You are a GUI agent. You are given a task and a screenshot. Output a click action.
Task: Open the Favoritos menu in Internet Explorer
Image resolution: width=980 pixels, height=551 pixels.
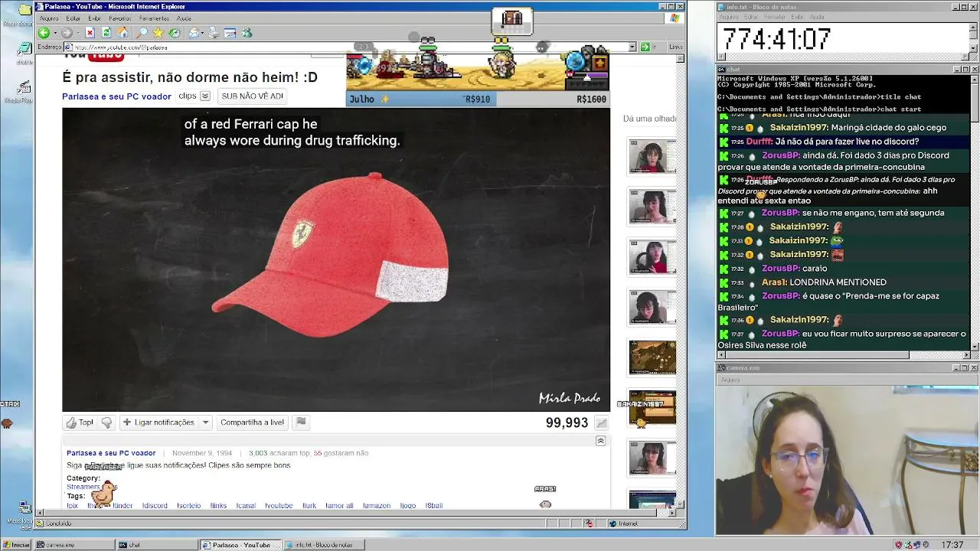click(119, 18)
